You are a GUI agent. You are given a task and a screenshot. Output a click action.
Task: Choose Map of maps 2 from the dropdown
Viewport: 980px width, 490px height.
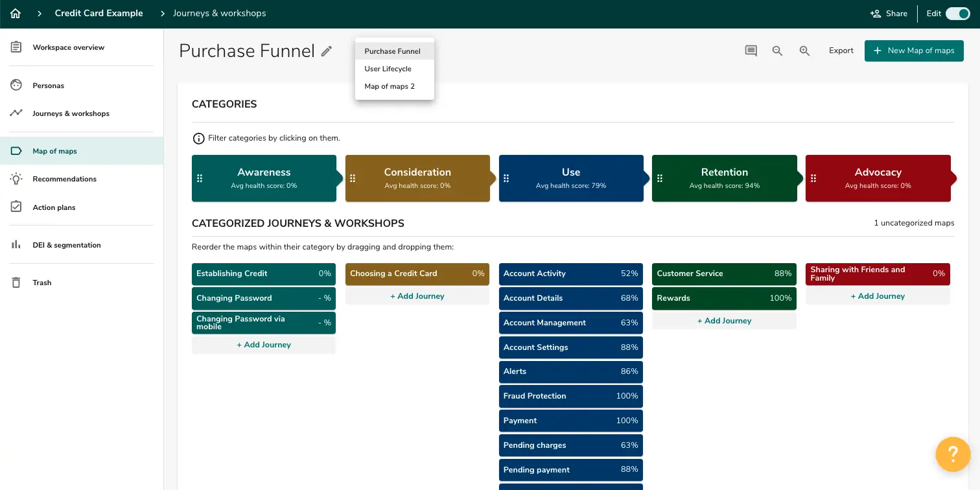tap(389, 86)
